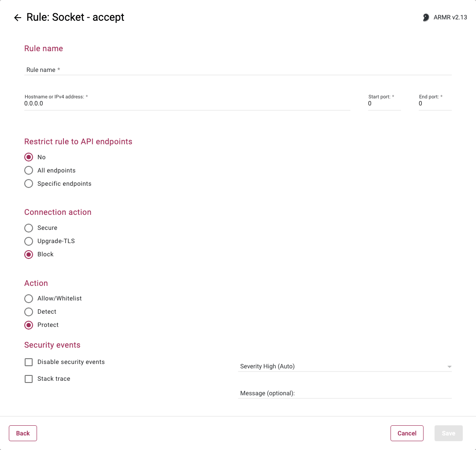
Task: Click the Security events heading
Action: click(x=52, y=345)
